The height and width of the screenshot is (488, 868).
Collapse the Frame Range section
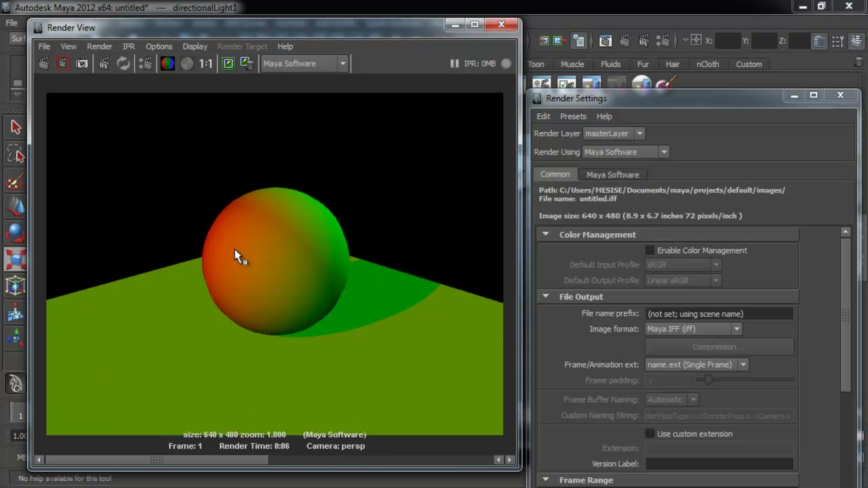pyautogui.click(x=545, y=480)
